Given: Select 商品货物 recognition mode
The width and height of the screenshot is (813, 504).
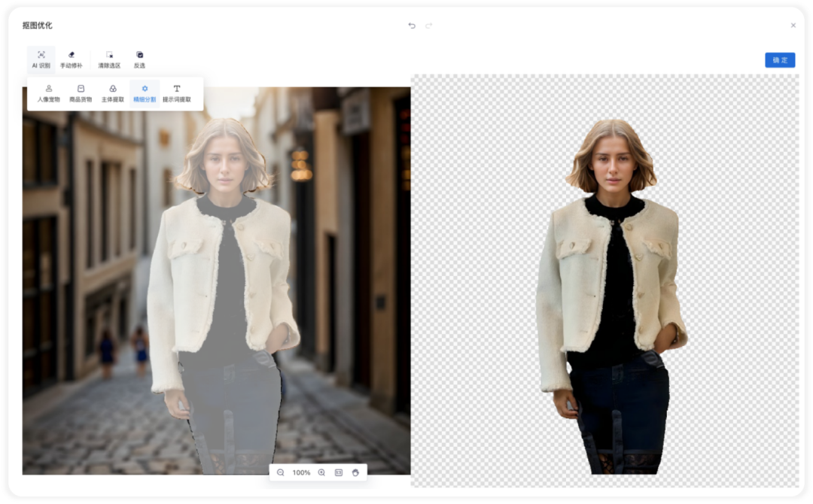Looking at the screenshot, I should click(81, 94).
